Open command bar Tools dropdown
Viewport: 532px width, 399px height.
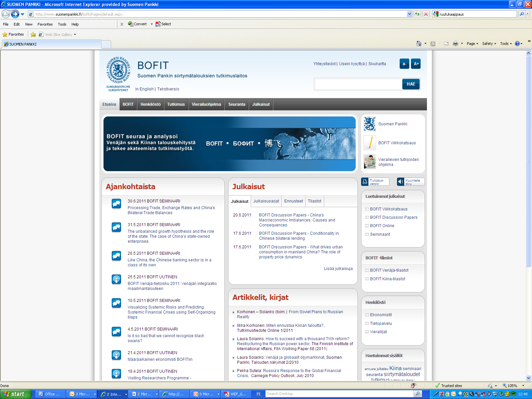506,44
